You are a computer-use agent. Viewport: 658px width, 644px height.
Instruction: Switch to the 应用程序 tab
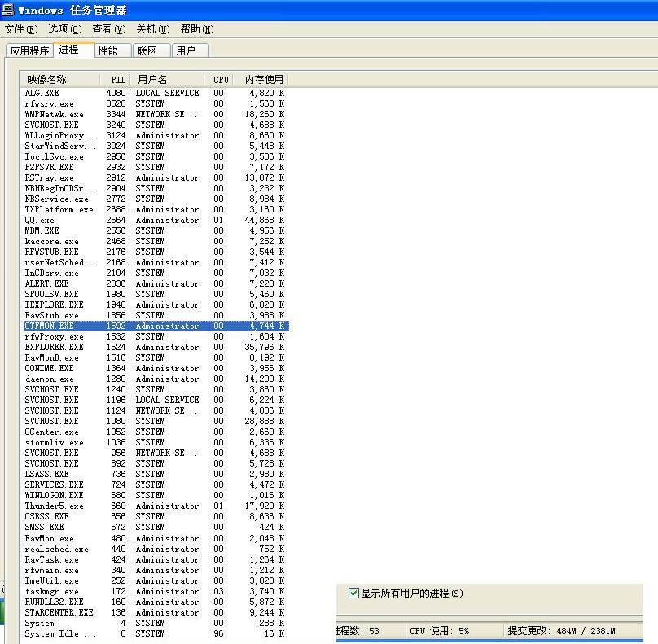click(29, 50)
